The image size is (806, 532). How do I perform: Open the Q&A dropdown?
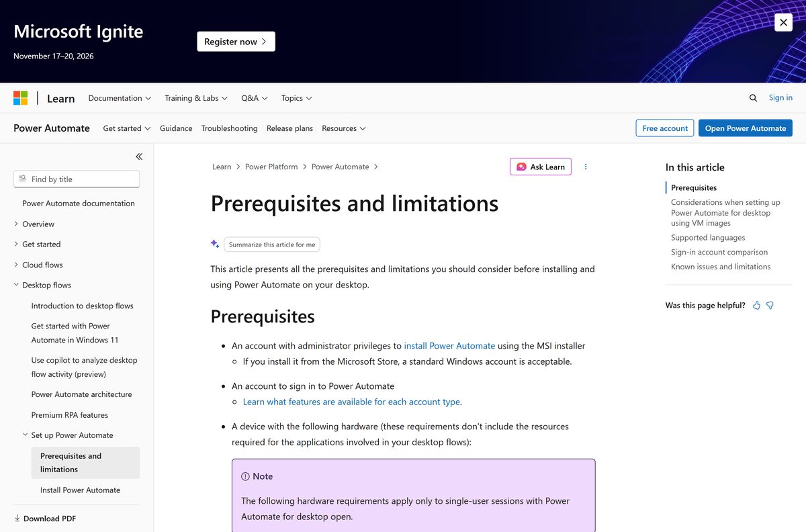(x=255, y=98)
